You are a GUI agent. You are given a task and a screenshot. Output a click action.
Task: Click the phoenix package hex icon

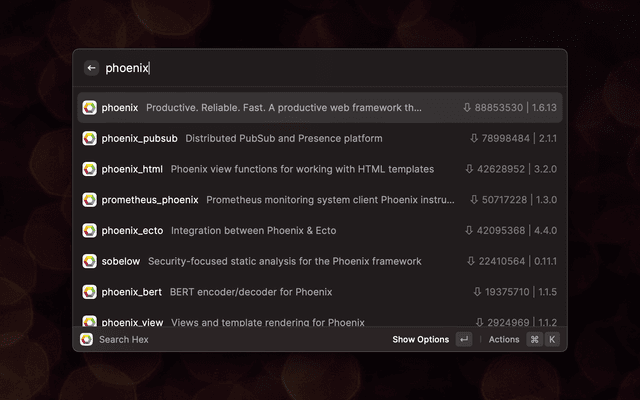click(89, 107)
